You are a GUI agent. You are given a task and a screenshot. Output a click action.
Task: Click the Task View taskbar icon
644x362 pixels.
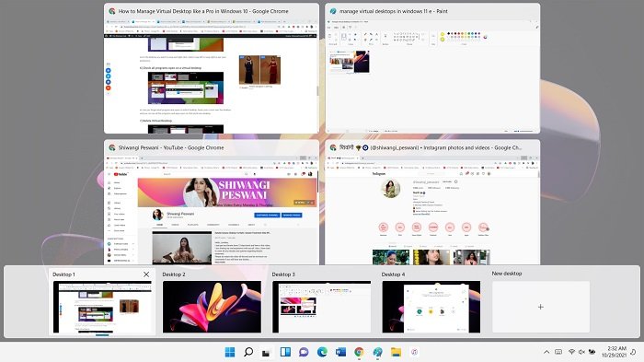(266, 352)
